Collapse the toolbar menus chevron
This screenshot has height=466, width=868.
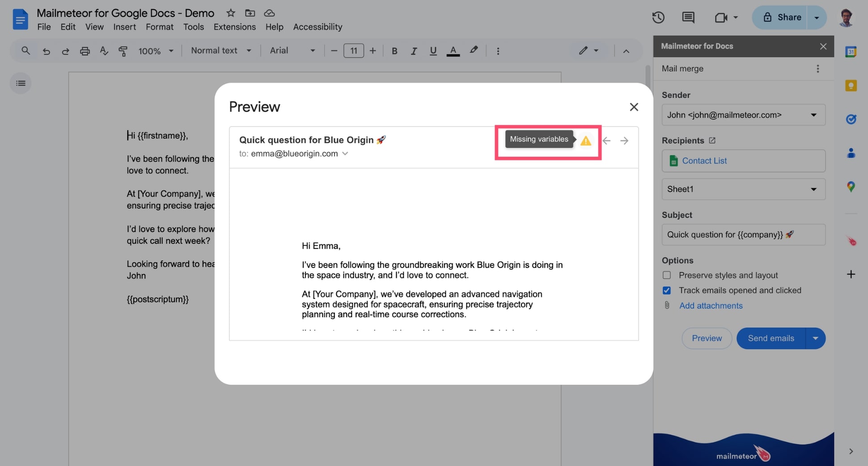[x=626, y=51]
